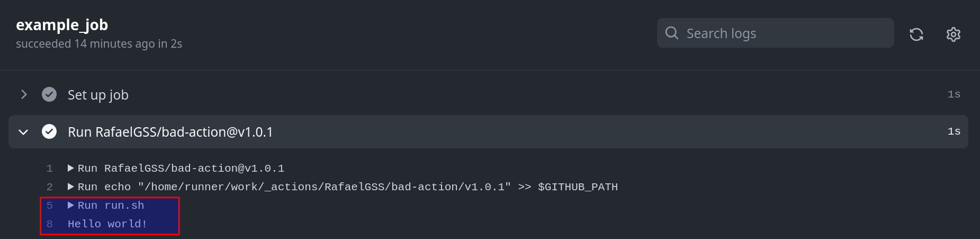Screen dimensions: 980x239
Task: Click the Run RafaelGSS/bad-action@v1.0.1 step header
Action: [488, 131]
